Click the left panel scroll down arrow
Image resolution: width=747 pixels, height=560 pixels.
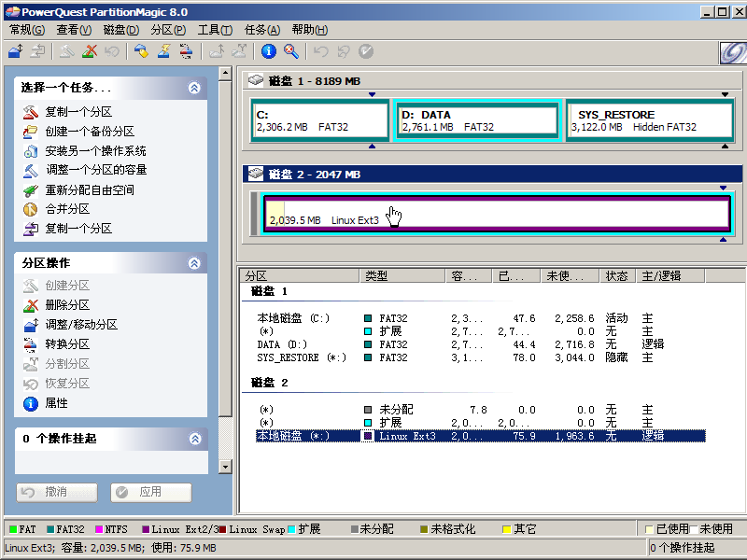click(x=225, y=467)
